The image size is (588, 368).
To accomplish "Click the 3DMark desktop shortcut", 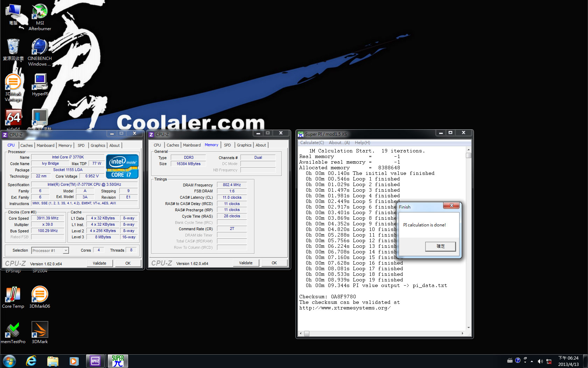I will (40, 333).
